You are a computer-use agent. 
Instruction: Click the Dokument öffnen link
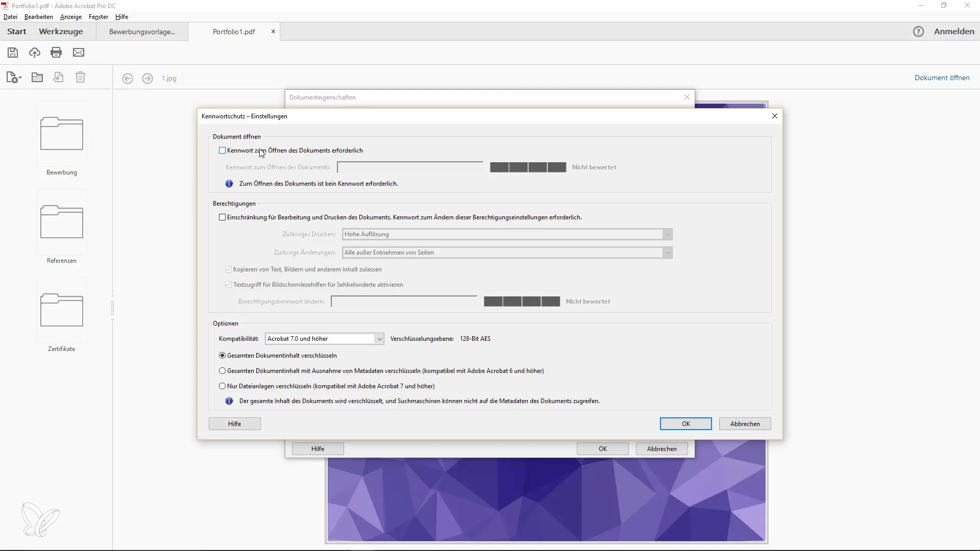point(942,78)
